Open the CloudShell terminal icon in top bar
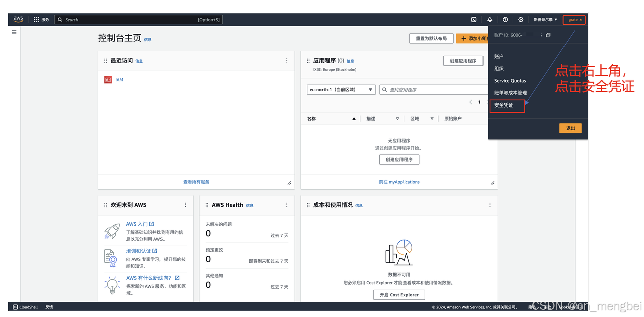644x317 pixels. 473,19
